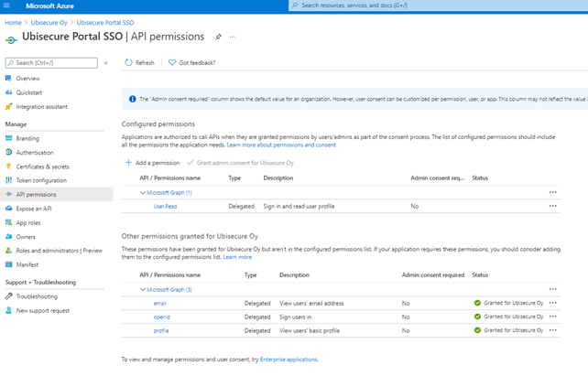The width and height of the screenshot is (588, 376).
Task: Open the profile permission link
Action: point(161,330)
